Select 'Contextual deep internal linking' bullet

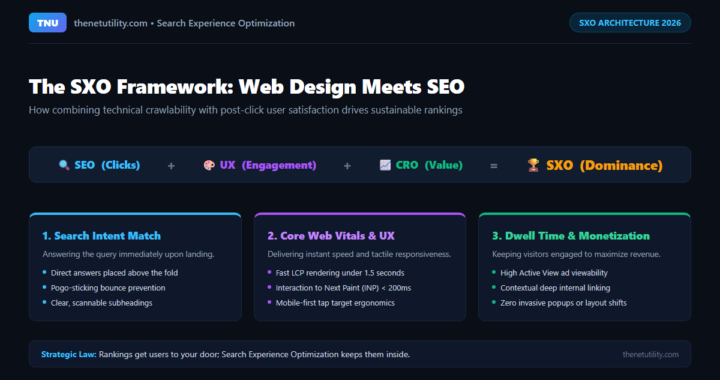[555, 288]
